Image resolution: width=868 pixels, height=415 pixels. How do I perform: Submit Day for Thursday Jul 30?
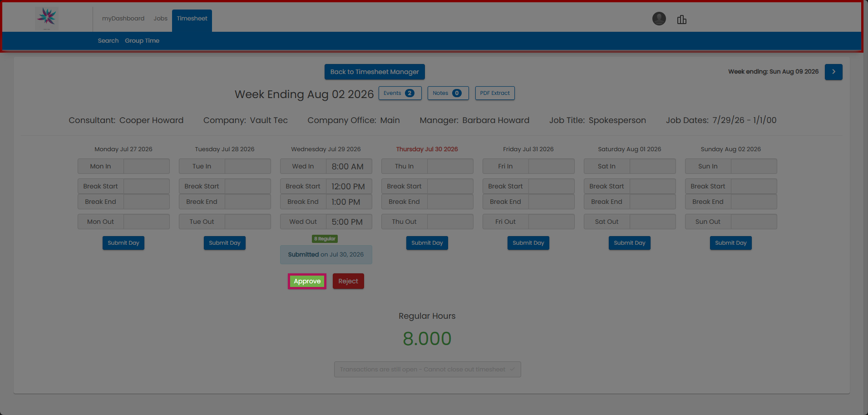pyautogui.click(x=427, y=243)
